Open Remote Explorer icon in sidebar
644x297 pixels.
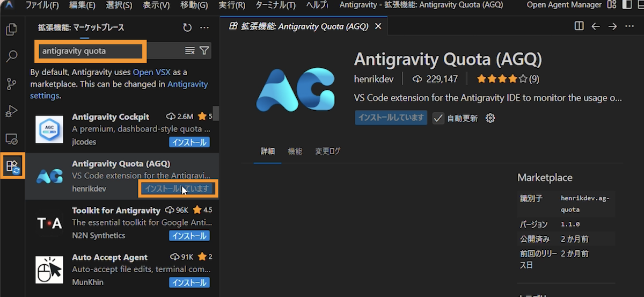[x=12, y=139]
